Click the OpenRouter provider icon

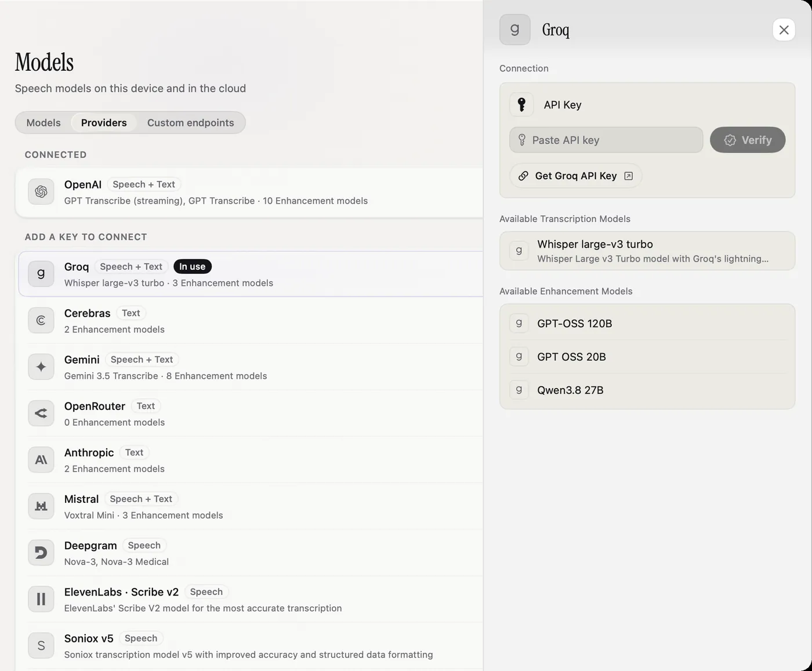click(41, 413)
